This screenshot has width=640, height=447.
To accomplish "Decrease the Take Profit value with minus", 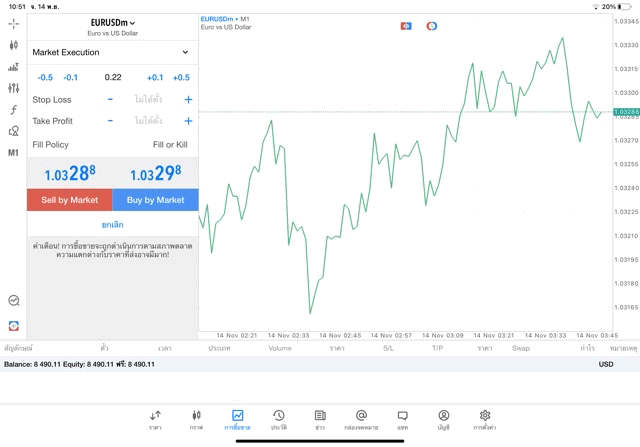I will pos(110,121).
